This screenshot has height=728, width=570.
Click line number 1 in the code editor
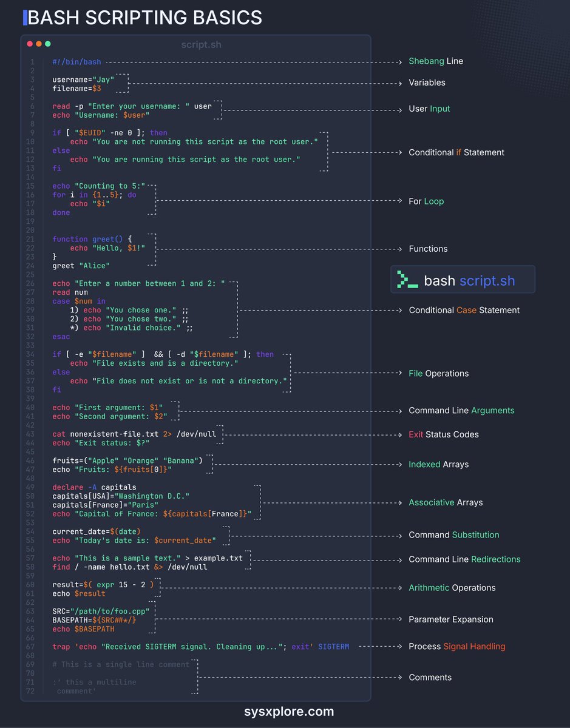click(x=32, y=61)
